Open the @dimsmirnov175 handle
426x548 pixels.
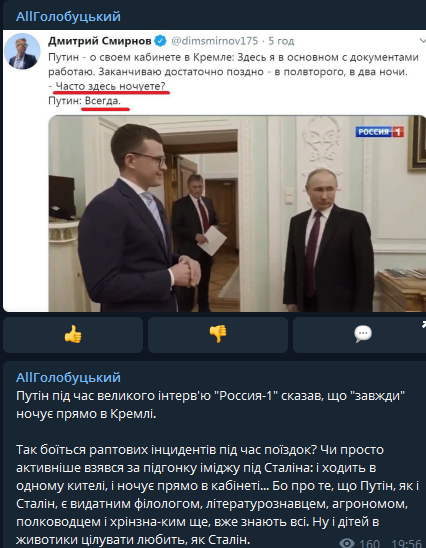pos(215,41)
